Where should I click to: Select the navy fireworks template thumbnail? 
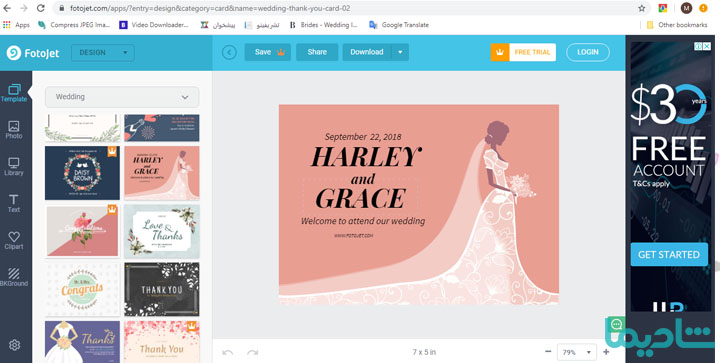(x=162, y=128)
